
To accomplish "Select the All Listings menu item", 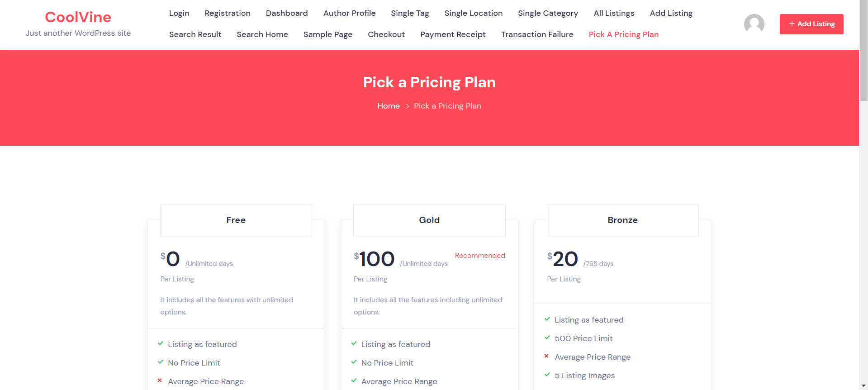I will click(x=614, y=13).
